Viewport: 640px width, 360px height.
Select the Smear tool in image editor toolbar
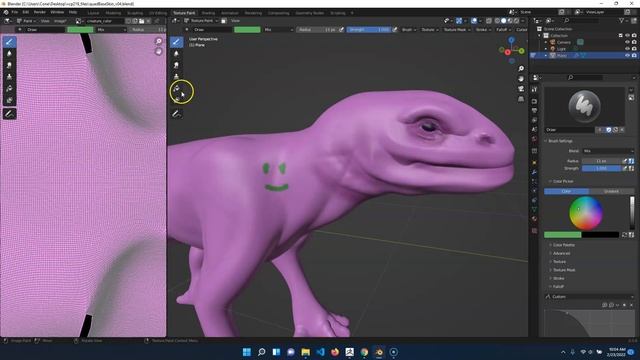point(9,65)
